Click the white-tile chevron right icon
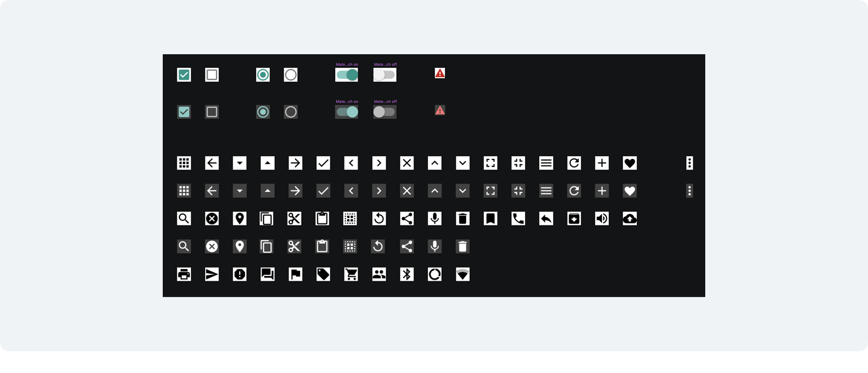868x373 pixels. pos(379,163)
